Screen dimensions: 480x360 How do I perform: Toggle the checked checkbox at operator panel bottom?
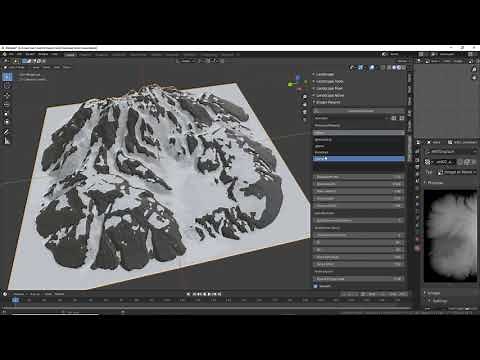[x=316, y=286]
